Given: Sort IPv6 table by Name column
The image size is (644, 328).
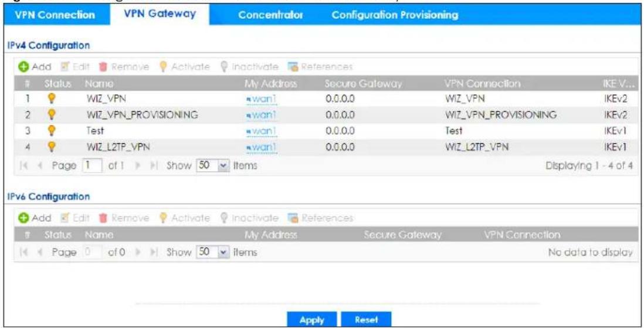Looking at the screenshot, I should pos(99,235).
